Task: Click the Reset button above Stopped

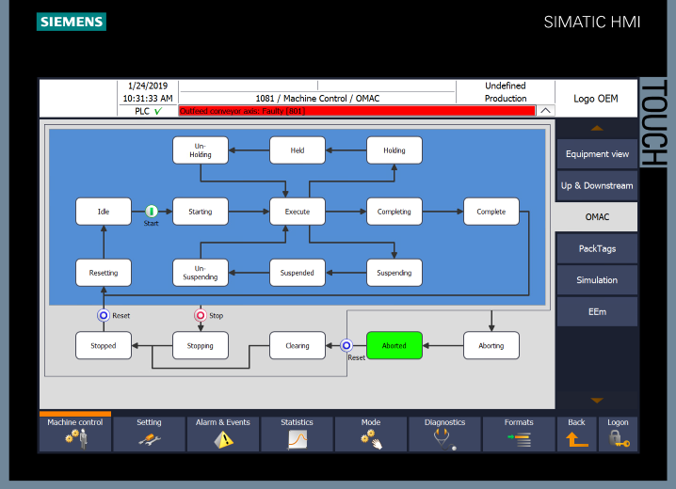Action: coord(103,316)
